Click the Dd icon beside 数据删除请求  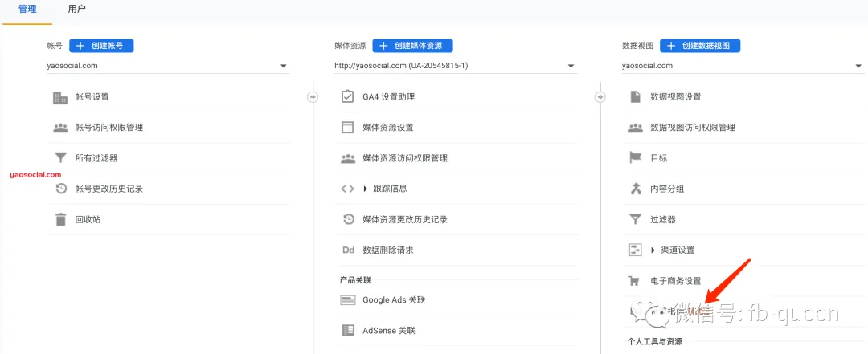tap(348, 250)
